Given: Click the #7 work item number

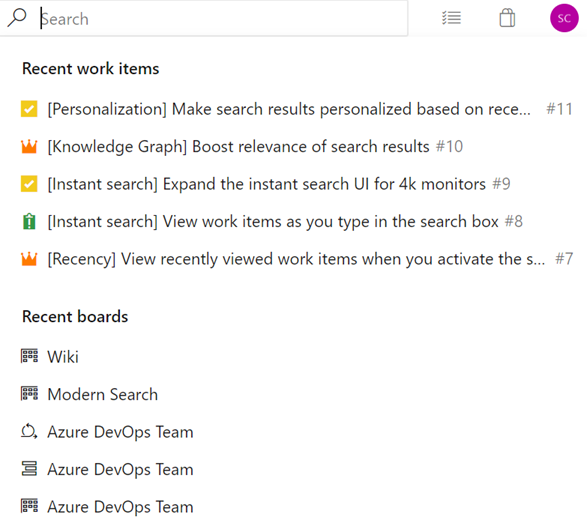Looking at the screenshot, I should pyautogui.click(x=564, y=259).
